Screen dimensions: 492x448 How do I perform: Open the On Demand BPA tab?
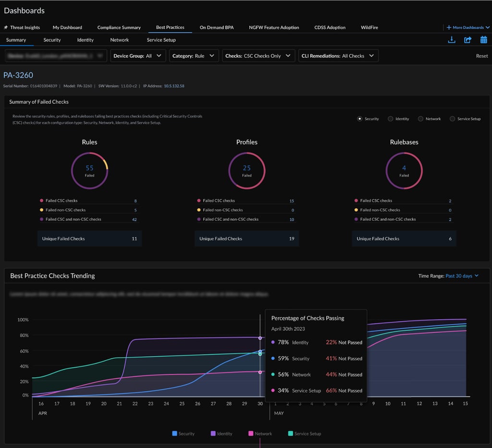click(216, 27)
